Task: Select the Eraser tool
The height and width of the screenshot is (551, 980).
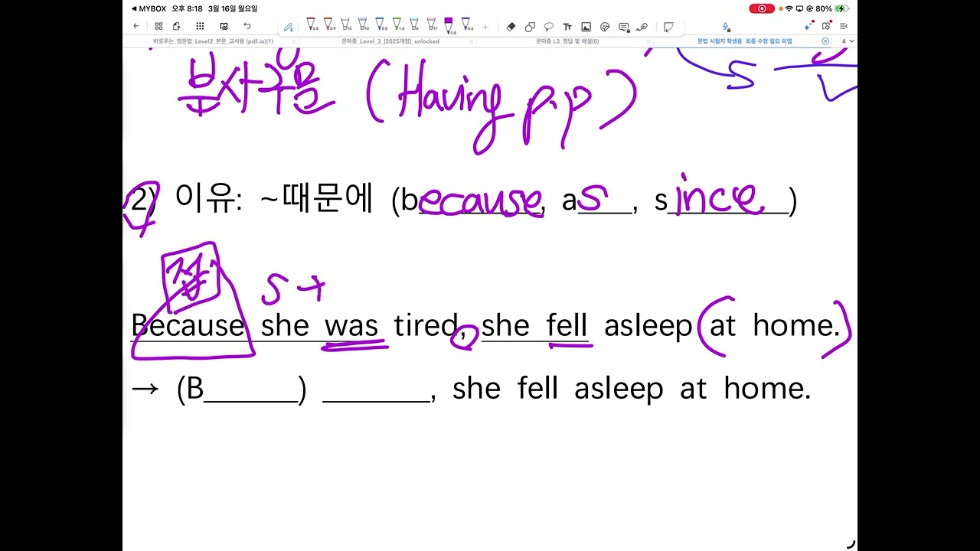Action: click(x=511, y=27)
